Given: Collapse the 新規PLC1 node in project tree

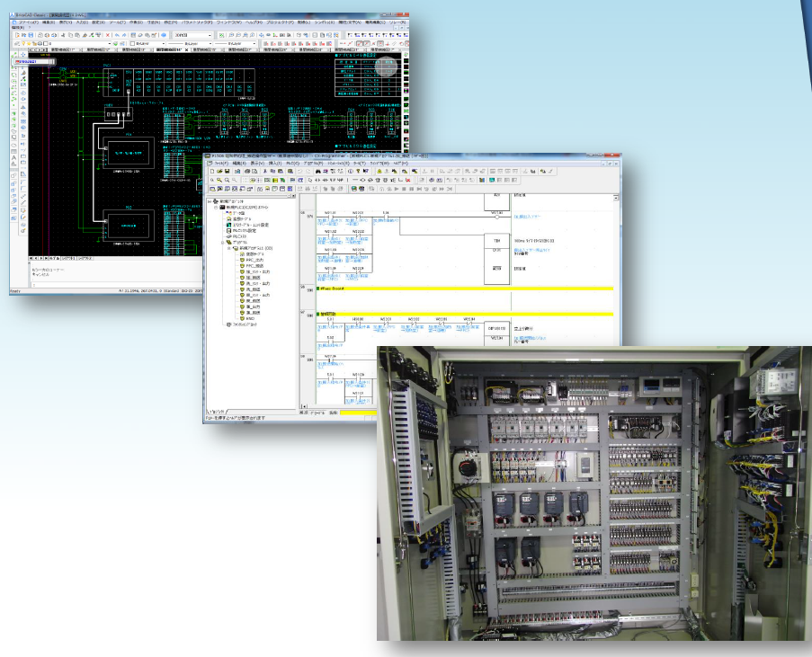Looking at the screenshot, I should click(217, 207).
